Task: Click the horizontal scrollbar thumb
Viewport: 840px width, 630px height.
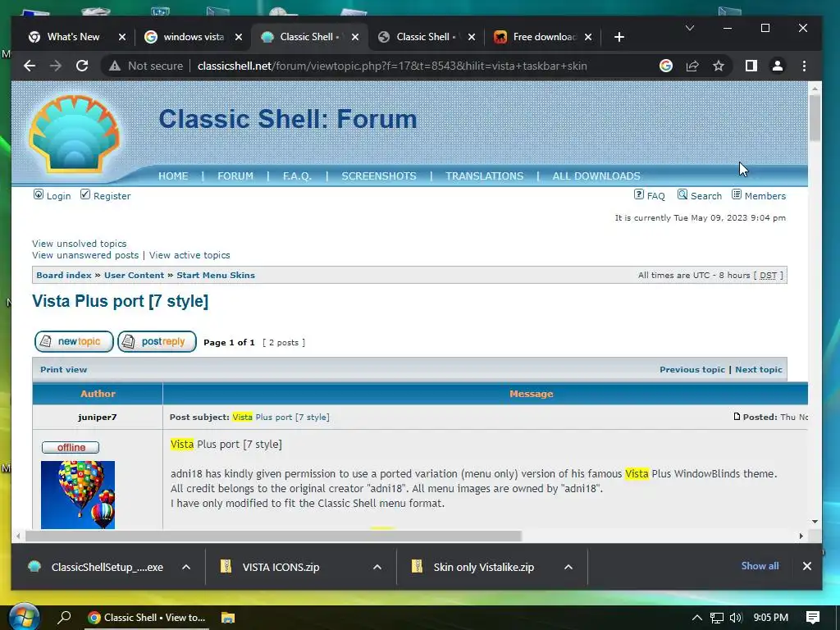Action: [x=273, y=536]
